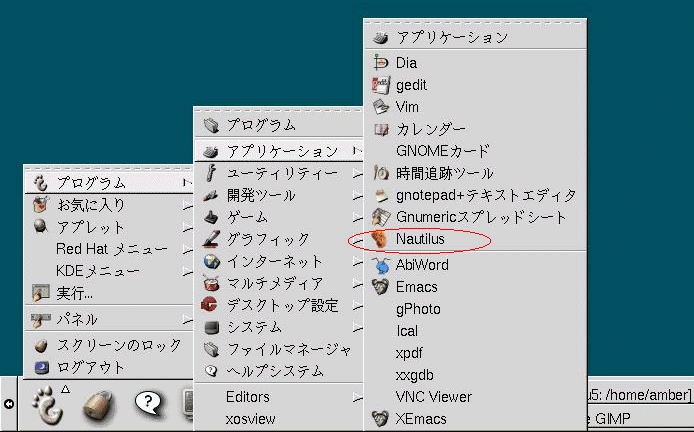Choose ログアウト to log out
Image resolution: width=694 pixels, height=432 pixels.
pos(109,367)
